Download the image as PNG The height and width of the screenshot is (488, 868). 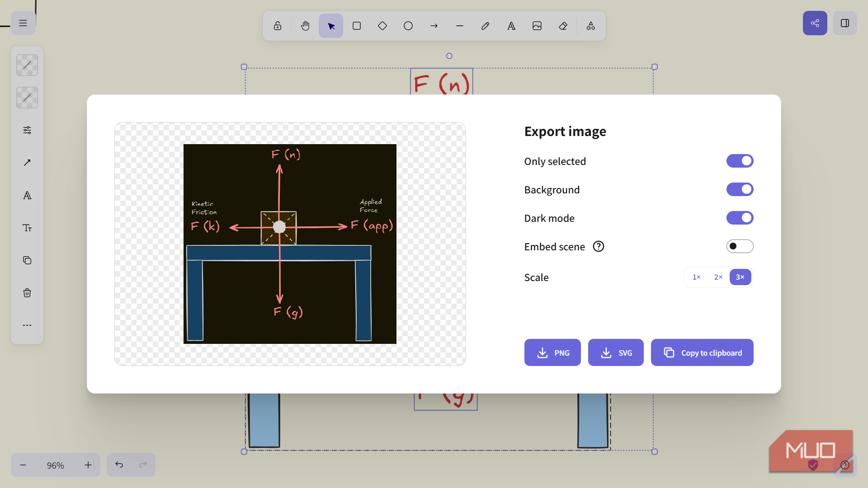pyautogui.click(x=552, y=352)
